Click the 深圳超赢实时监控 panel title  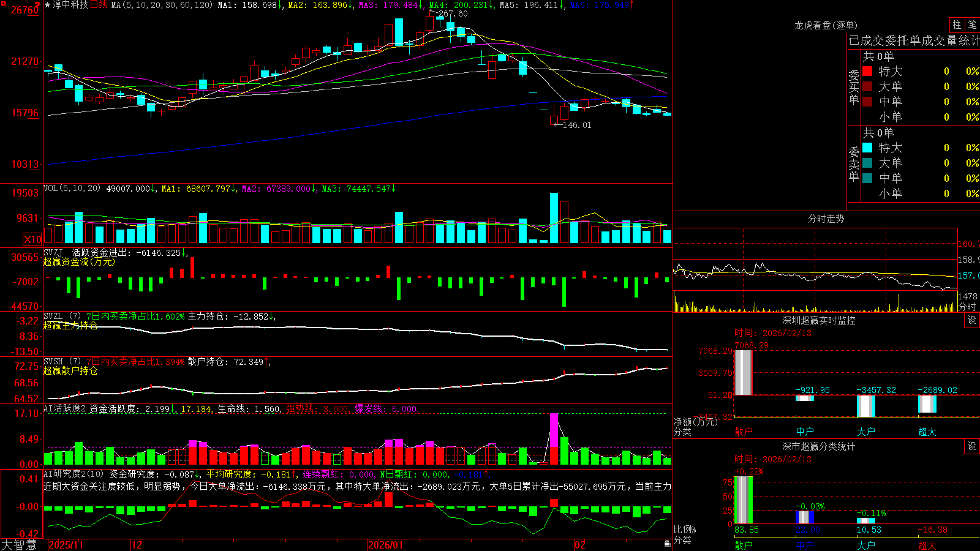pyautogui.click(x=819, y=320)
